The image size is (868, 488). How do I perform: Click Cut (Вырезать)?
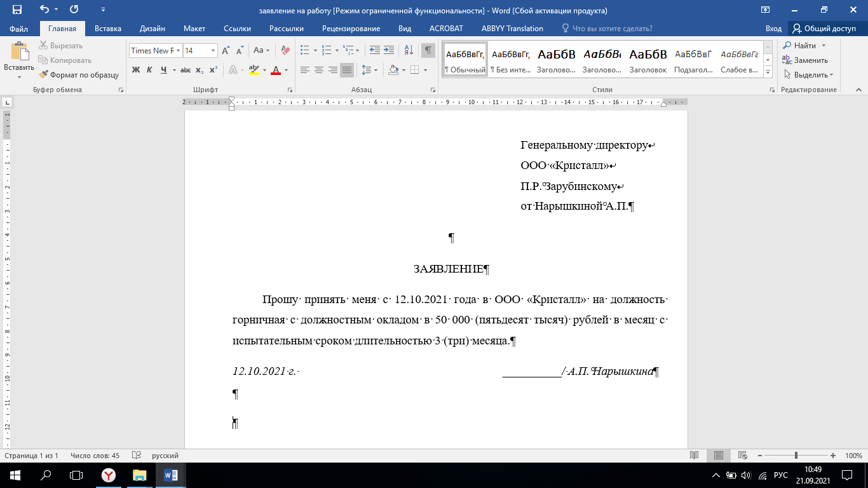click(61, 46)
